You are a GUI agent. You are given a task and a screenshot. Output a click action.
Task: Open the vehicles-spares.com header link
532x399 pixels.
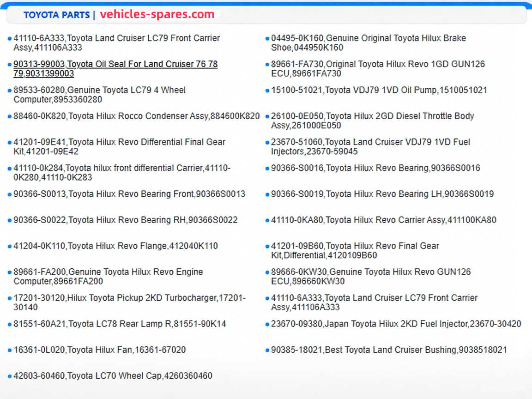(x=157, y=14)
